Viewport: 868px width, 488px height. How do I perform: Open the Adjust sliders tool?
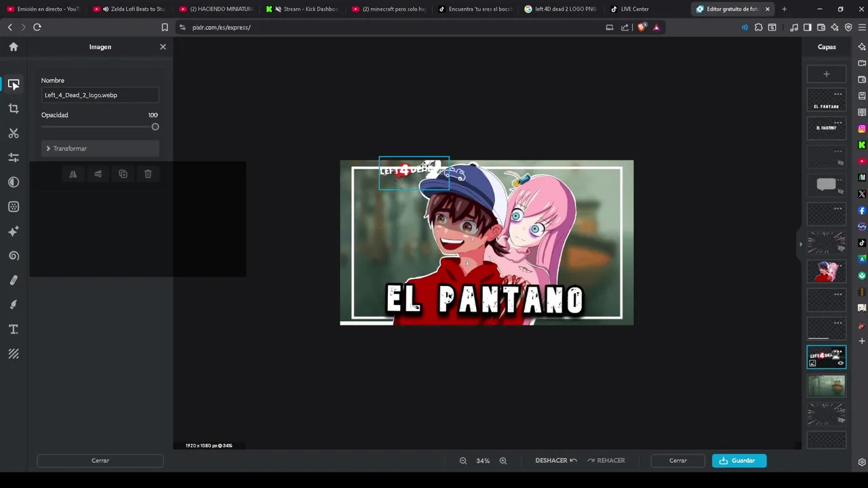coord(14,158)
